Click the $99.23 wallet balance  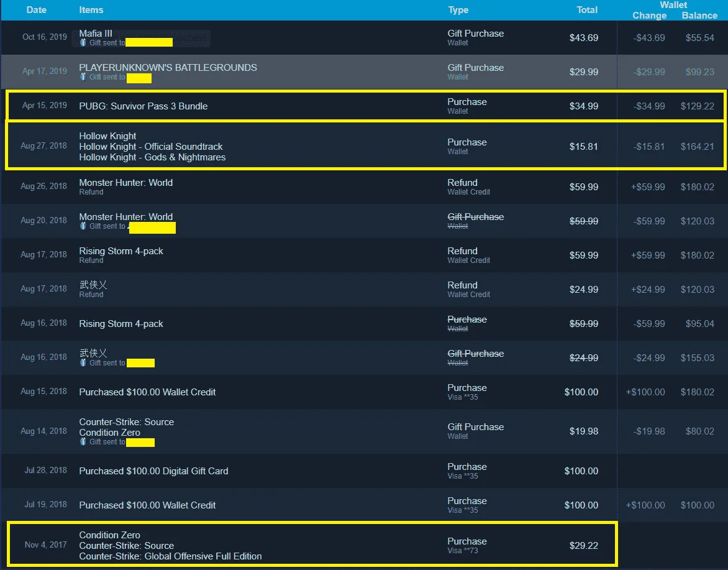(699, 72)
